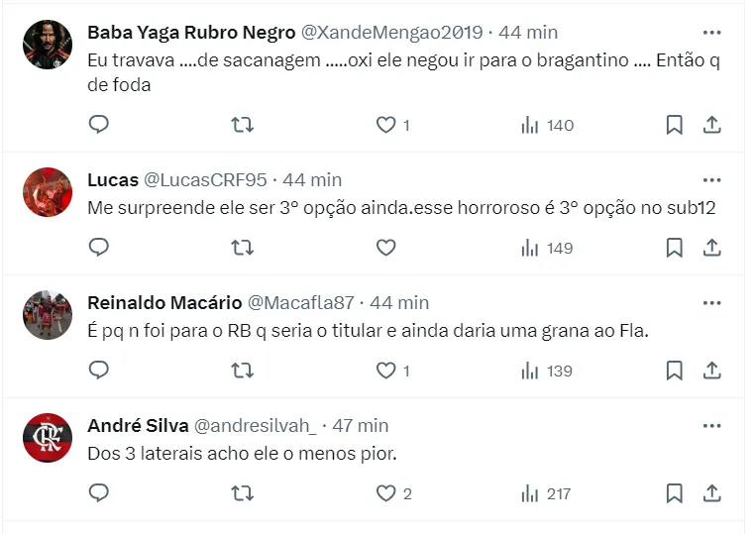Repost Lucas's tweet about 3° opção
Image resolution: width=756 pixels, height=534 pixels.
coord(242,248)
